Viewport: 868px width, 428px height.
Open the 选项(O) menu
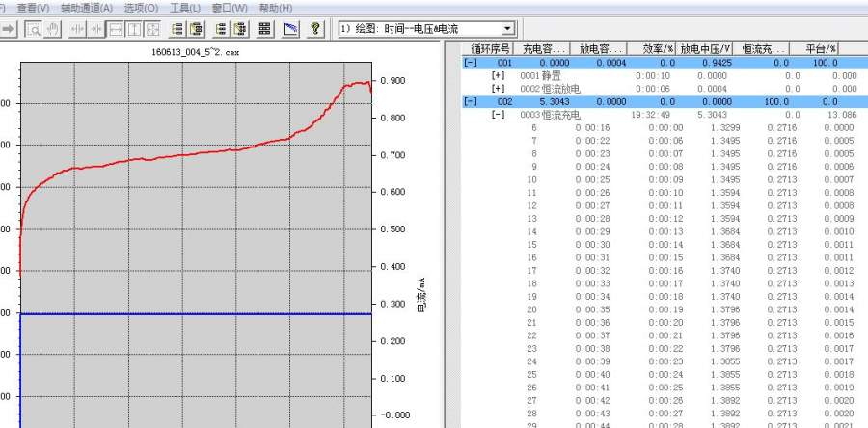pos(141,8)
